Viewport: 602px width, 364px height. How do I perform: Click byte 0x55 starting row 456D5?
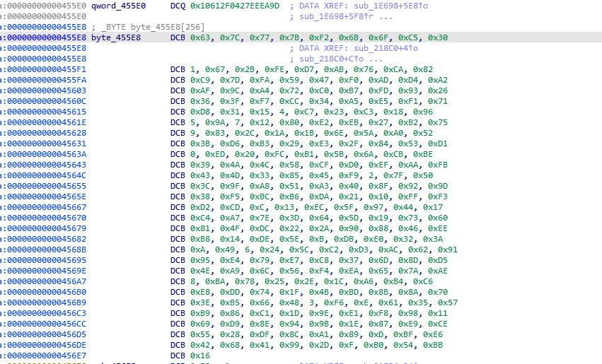[200, 334]
